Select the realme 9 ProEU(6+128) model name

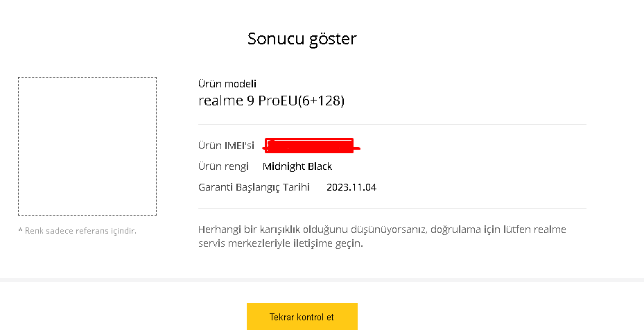point(271,101)
